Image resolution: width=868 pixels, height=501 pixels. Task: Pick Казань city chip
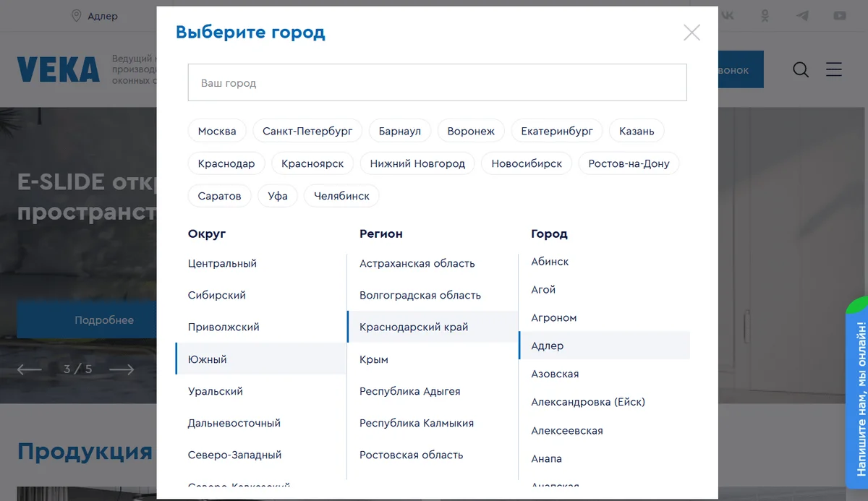pos(637,131)
